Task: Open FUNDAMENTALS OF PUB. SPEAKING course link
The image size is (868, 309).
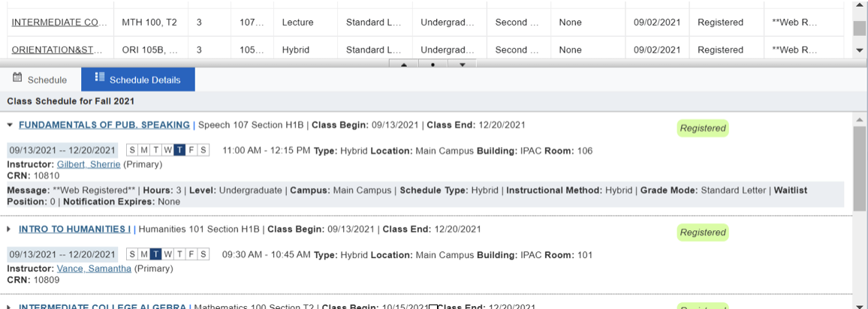Action: (x=104, y=125)
